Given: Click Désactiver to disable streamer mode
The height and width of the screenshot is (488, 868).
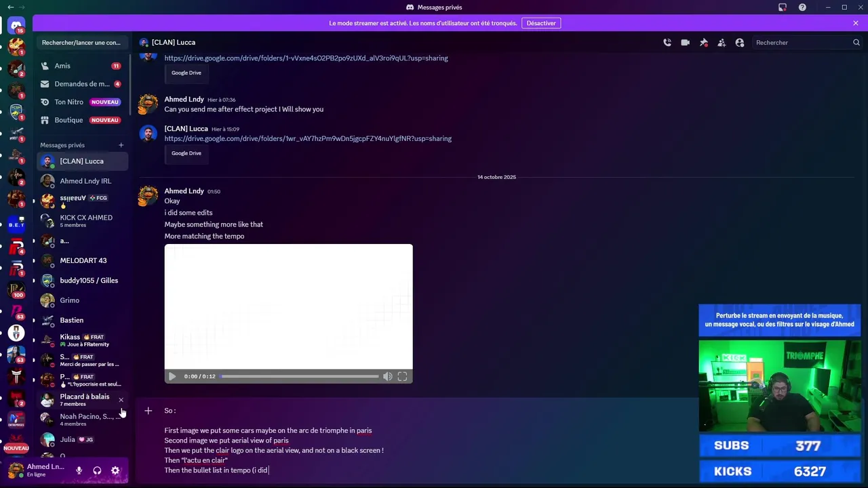Looking at the screenshot, I should (x=541, y=23).
